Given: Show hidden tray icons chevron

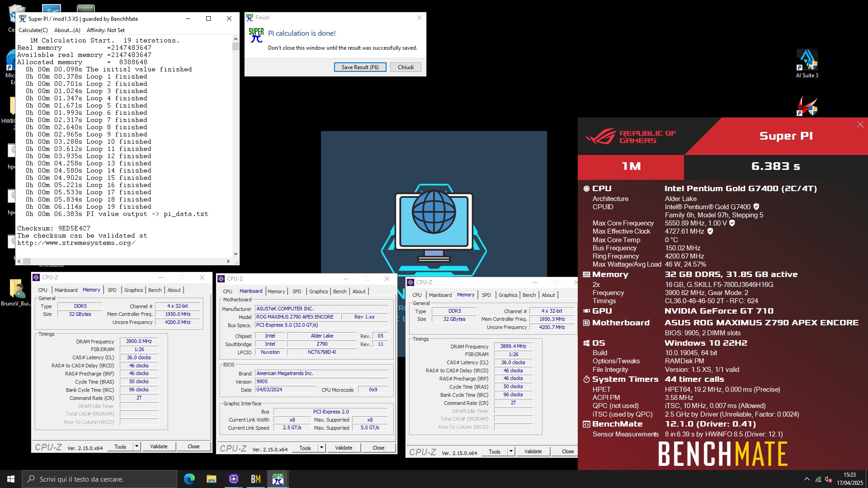Looking at the screenshot, I should [807, 479].
